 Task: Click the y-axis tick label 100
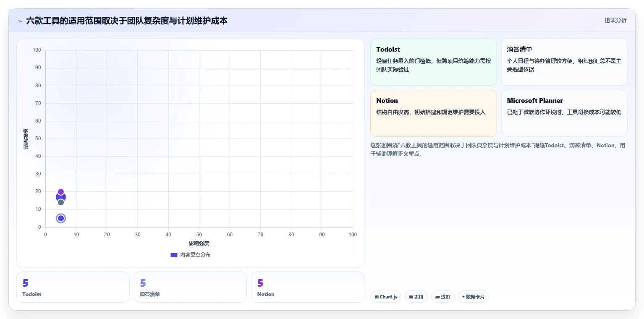click(x=37, y=50)
